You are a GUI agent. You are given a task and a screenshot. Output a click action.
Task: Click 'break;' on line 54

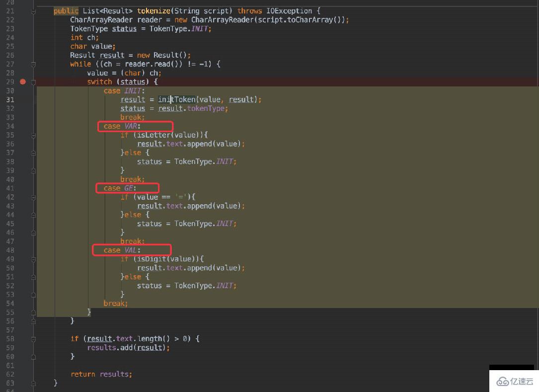coord(115,303)
